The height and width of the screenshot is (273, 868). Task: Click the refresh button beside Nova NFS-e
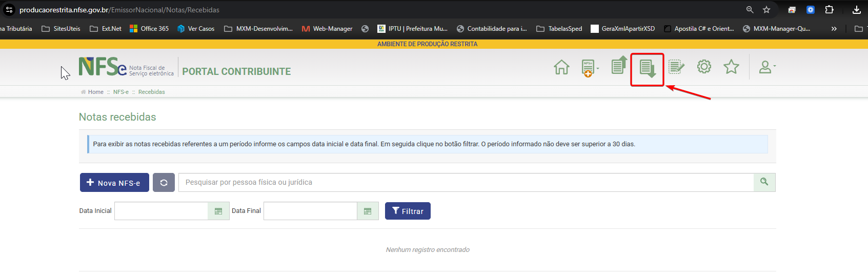tap(164, 183)
